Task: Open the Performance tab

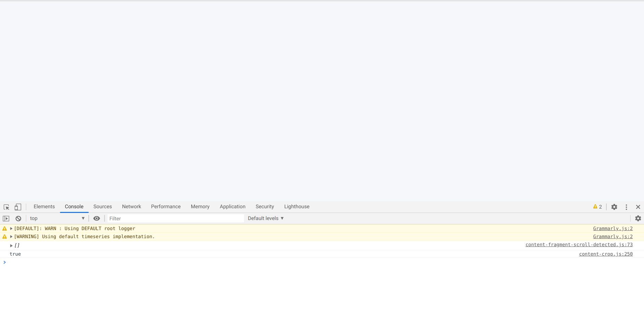Action: (x=166, y=207)
